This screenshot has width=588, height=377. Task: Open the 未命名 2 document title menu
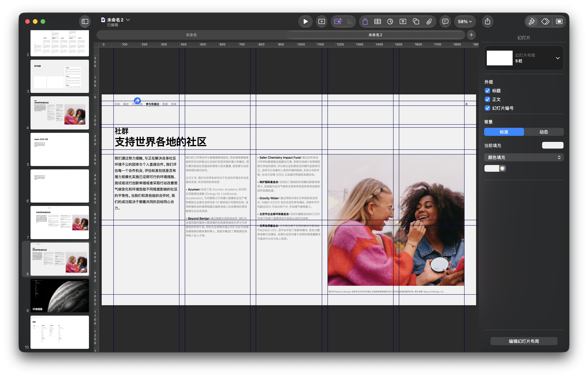pyautogui.click(x=118, y=20)
